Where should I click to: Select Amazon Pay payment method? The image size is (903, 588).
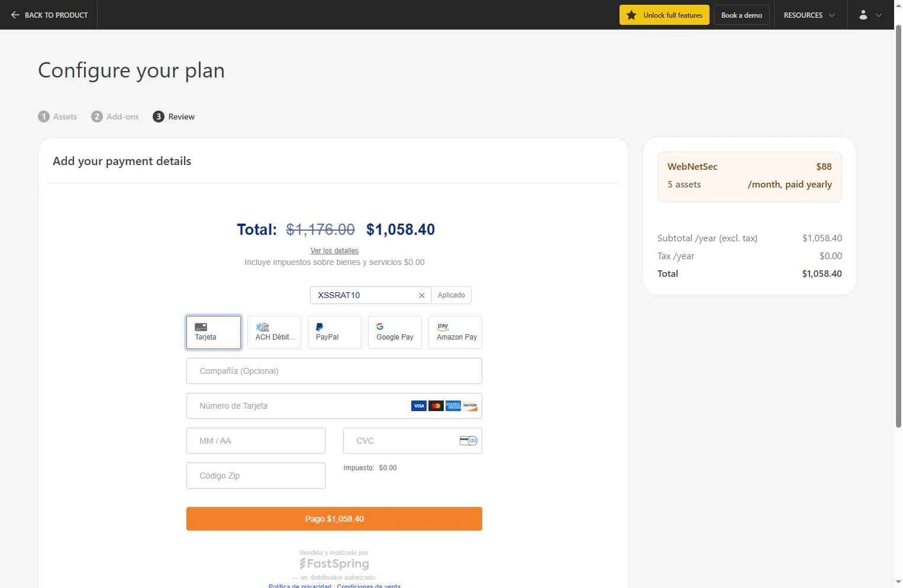pyautogui.click(x=455, y=332)
